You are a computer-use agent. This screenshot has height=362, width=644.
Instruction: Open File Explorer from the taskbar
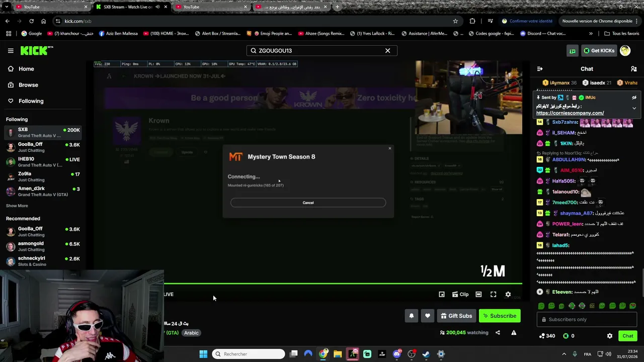(338, 354)
